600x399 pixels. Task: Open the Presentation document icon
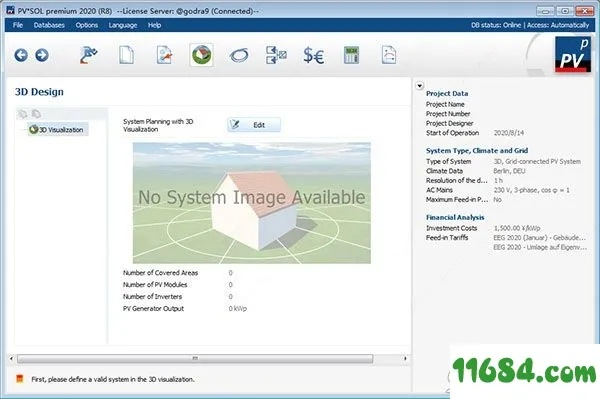pos(389,55)
